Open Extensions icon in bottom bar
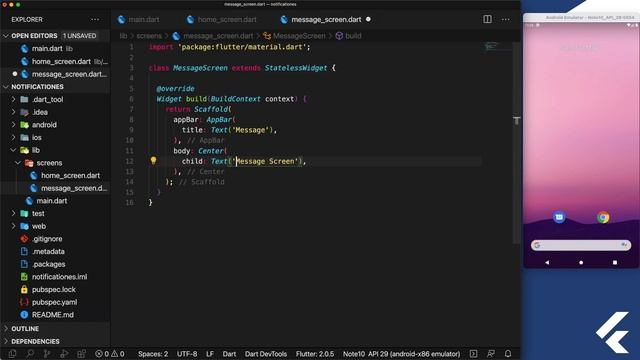The height and width of the screenshot is (360, 640). click(x=82, y=354)
